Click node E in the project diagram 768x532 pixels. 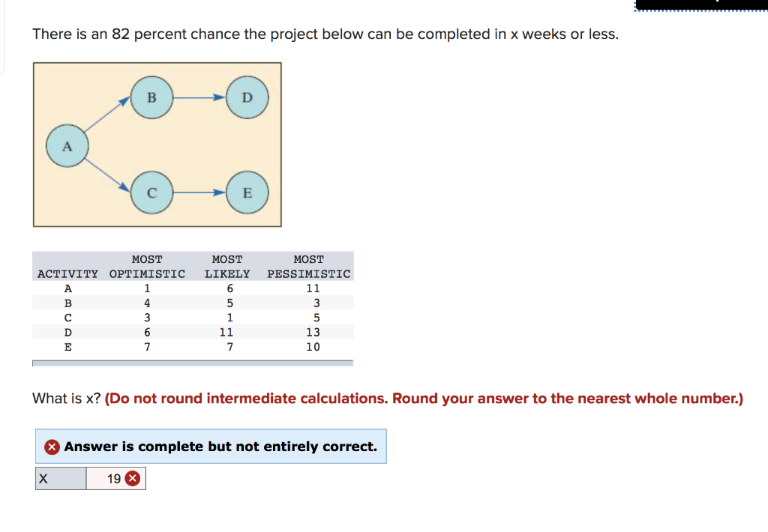(x=247, y=193)
